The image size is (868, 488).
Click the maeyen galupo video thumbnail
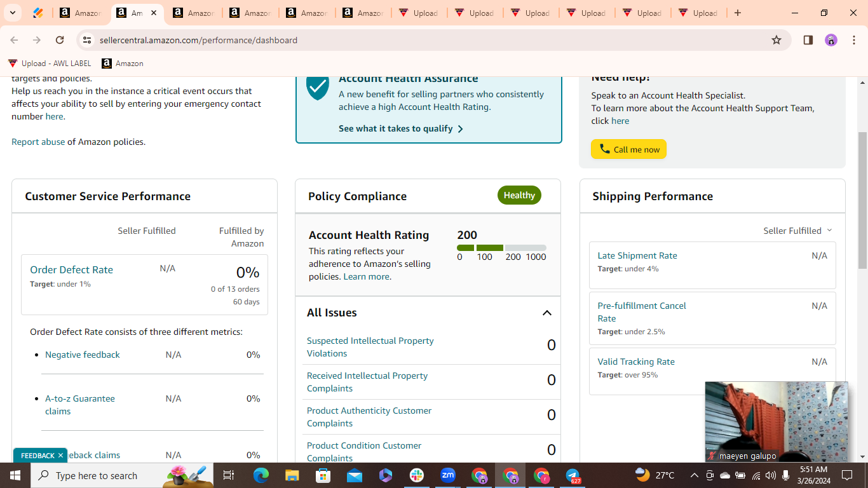pos(776,421)
